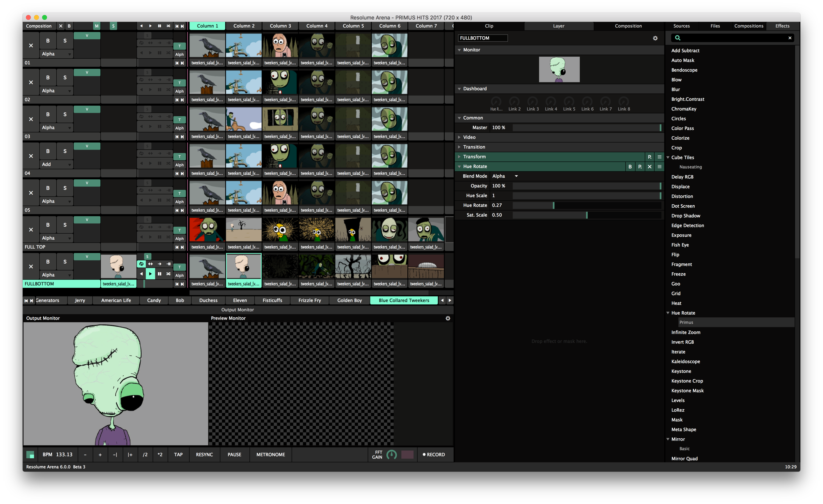Screen dimensions: 823x504
Task: Switch to the Composition properties tab
Action: 628,26
